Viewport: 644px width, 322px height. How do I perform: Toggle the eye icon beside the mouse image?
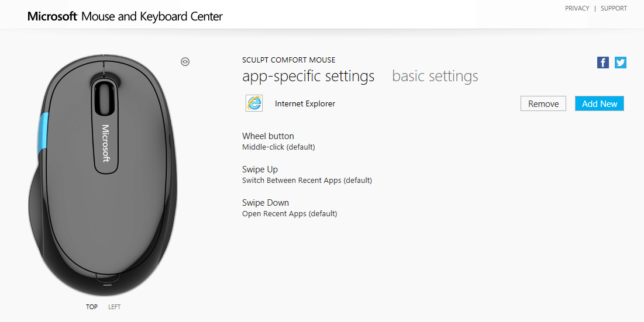point(185,61)
